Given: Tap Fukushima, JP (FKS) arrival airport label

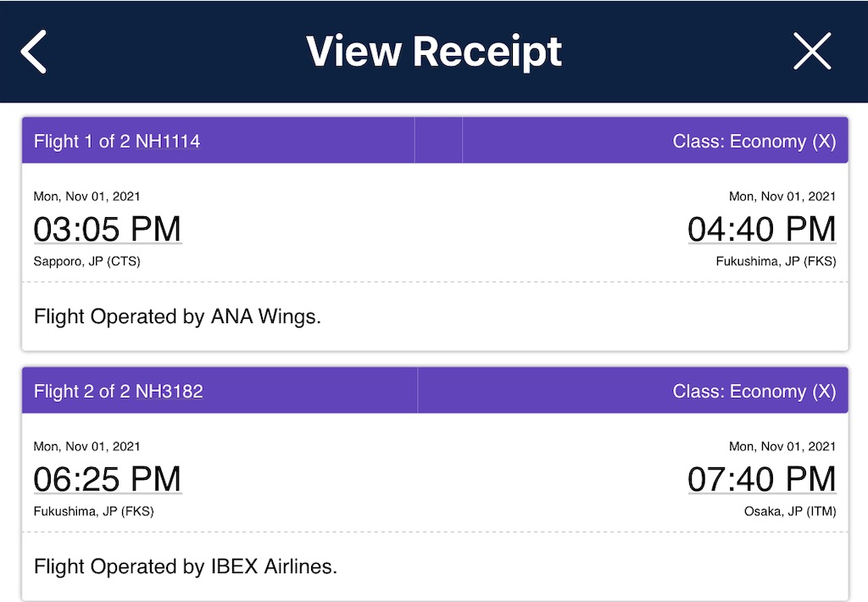Looking at the screenshot, I should point(776,261).
